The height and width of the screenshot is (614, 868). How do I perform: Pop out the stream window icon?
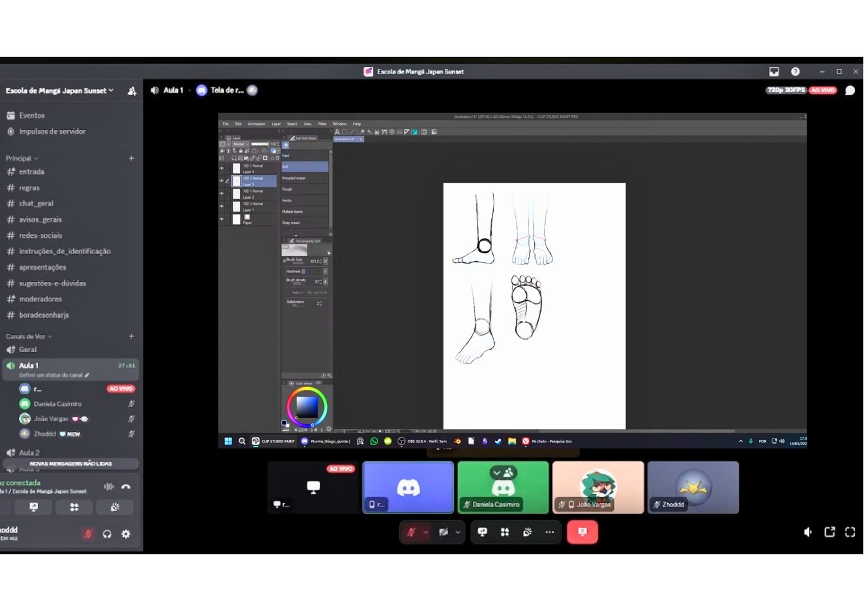click(x=829, y=532)
